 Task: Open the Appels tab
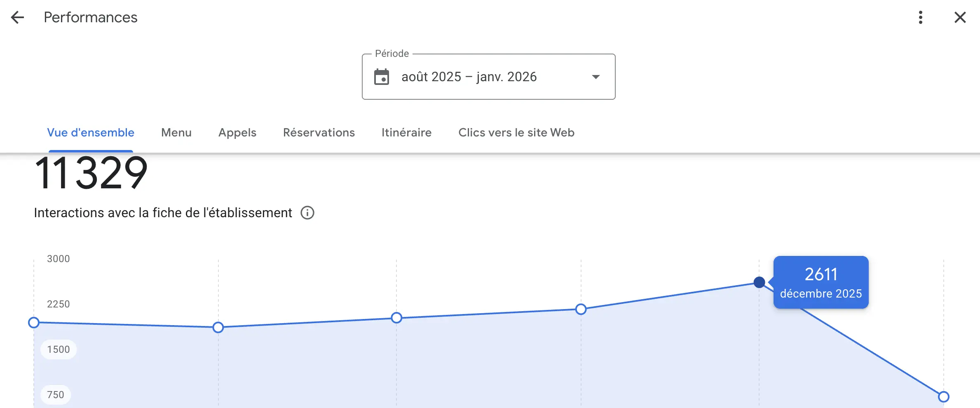pos(237,133)
